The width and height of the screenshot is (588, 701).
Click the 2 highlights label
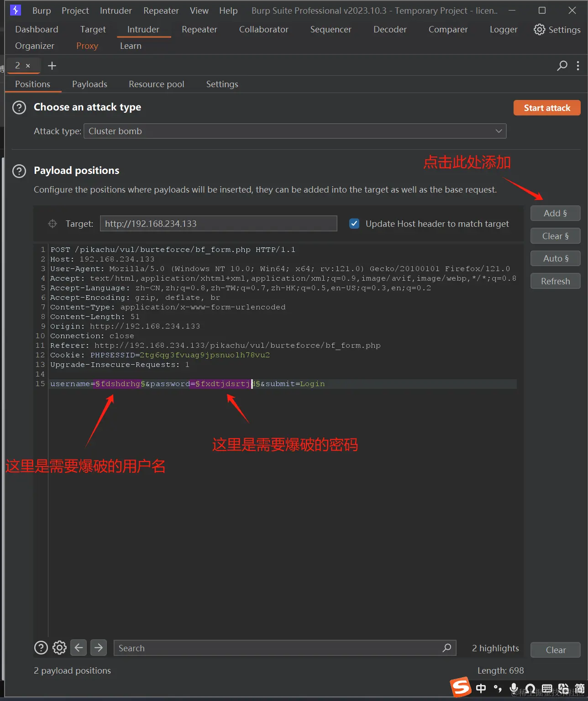495,648
